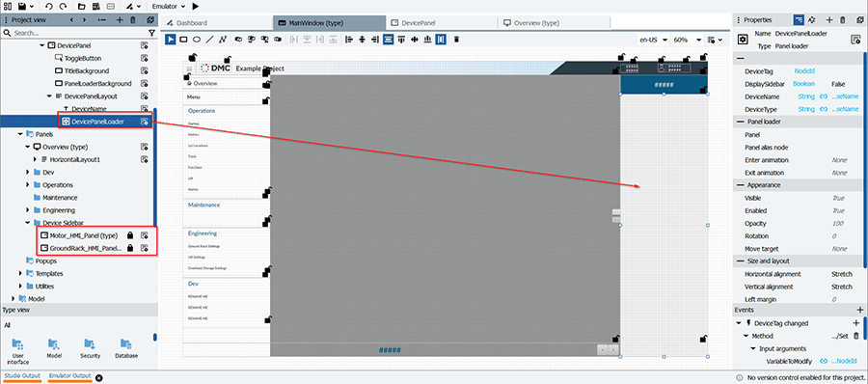The height and width of the screenshot is (384, 868).
Task: Open the 60% zoom level dropdown
Action: pyautogui.click(x=687, y=40)
